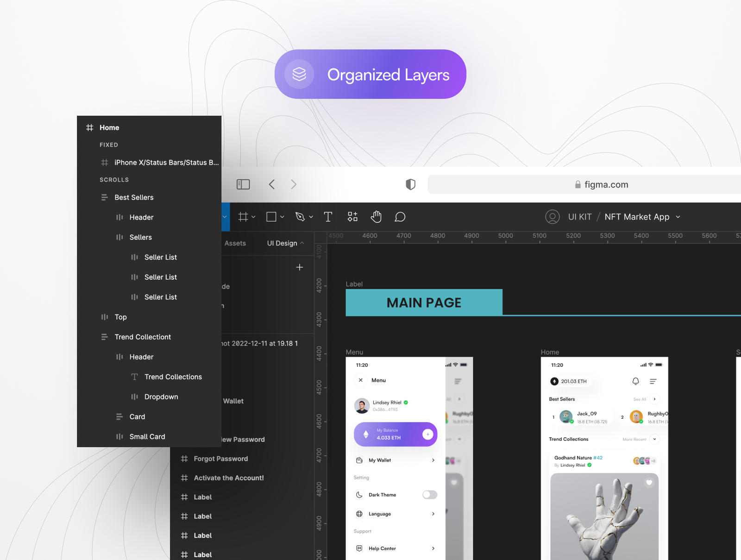Viewport: 741px width, 560px height.
Task: Toggle the browser sidebar panel
Action: [243, 184]
